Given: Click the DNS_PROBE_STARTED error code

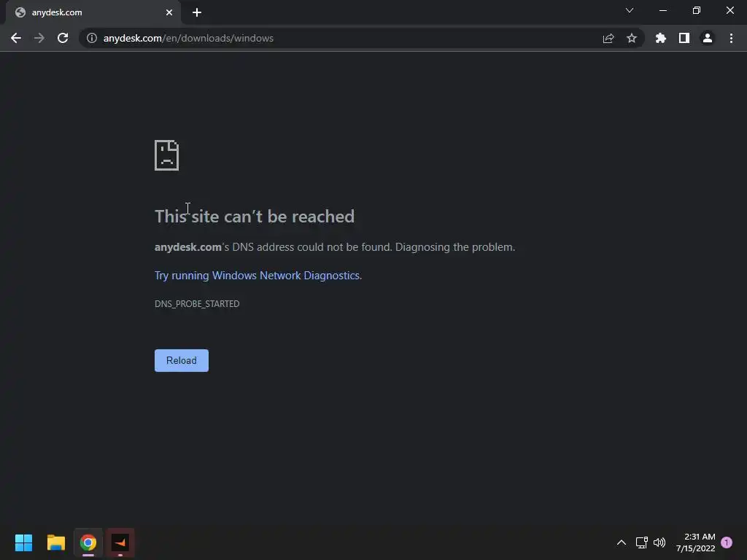Looking at the screenshot, I should point(197,304).
